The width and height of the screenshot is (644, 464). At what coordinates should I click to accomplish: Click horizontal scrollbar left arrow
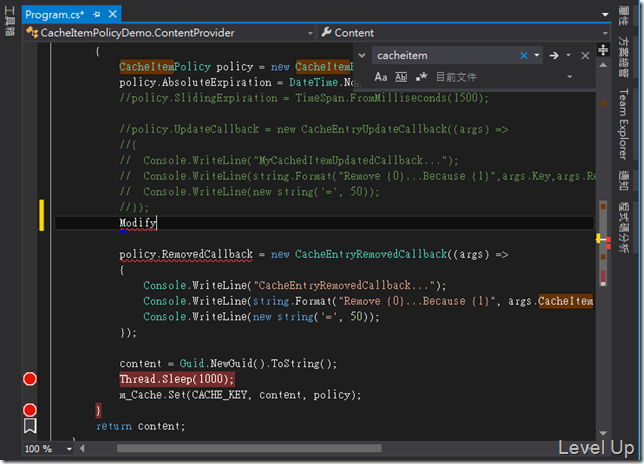coord(82,448)
